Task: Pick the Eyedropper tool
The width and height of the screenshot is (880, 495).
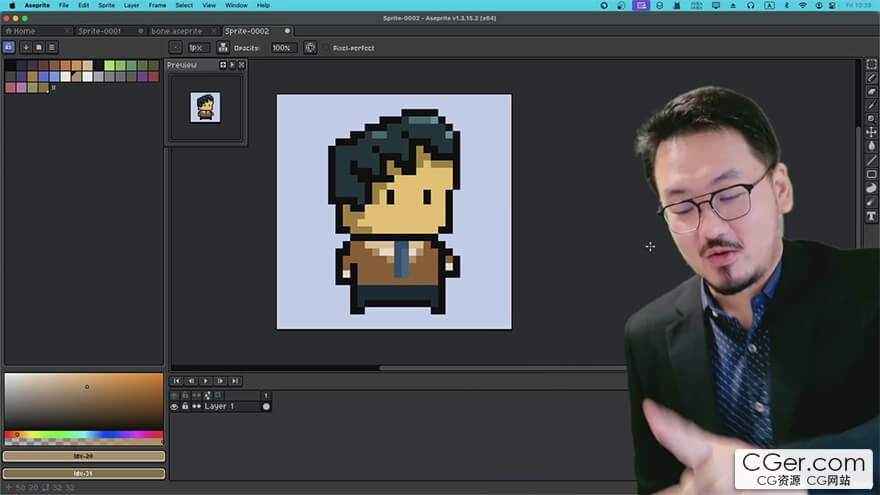Action: [x=871, y=105]
